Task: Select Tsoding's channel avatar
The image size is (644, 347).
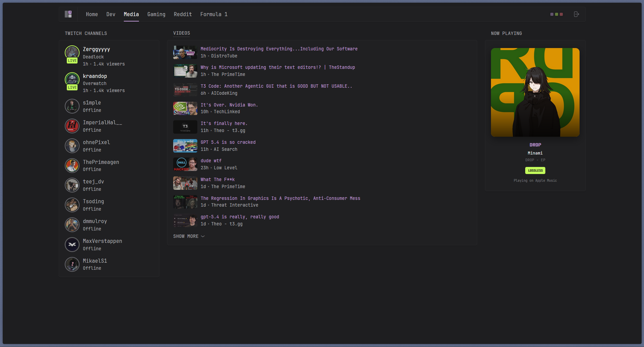Action: tap(72, 205)
